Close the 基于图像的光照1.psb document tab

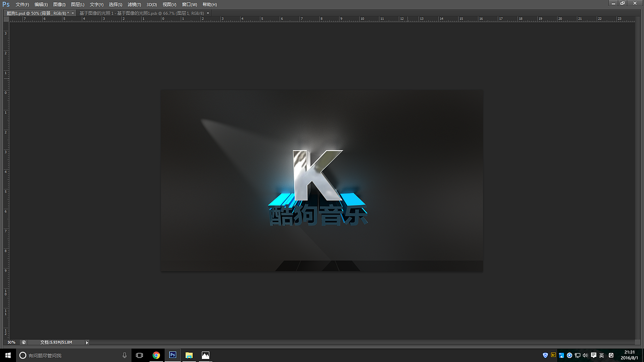(208, 13)
